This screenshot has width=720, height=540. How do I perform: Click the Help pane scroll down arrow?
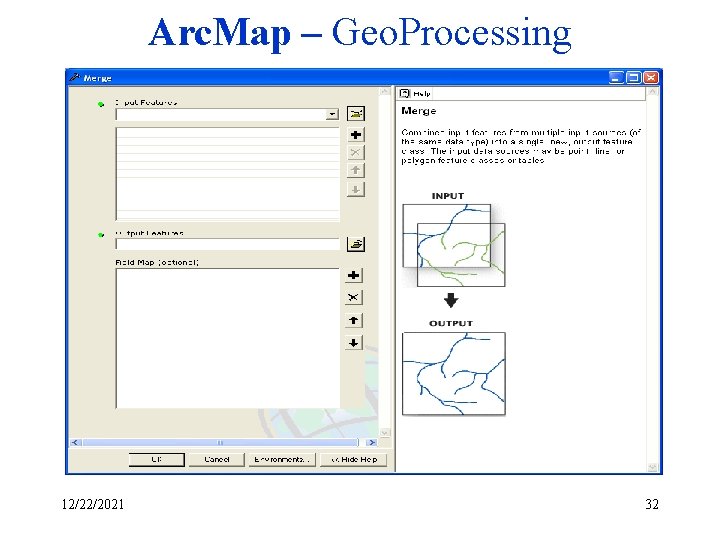[652, 467]
